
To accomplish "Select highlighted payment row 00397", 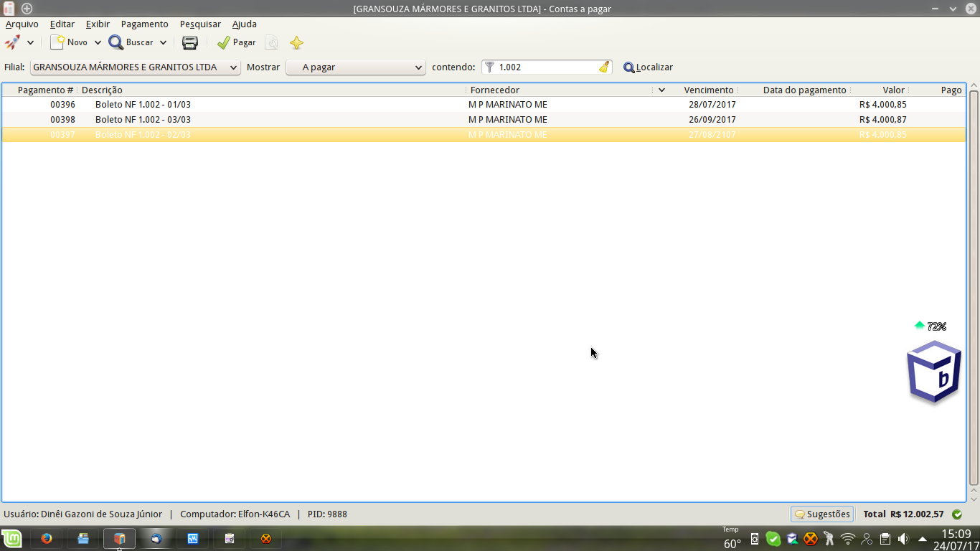I will 484,134.
